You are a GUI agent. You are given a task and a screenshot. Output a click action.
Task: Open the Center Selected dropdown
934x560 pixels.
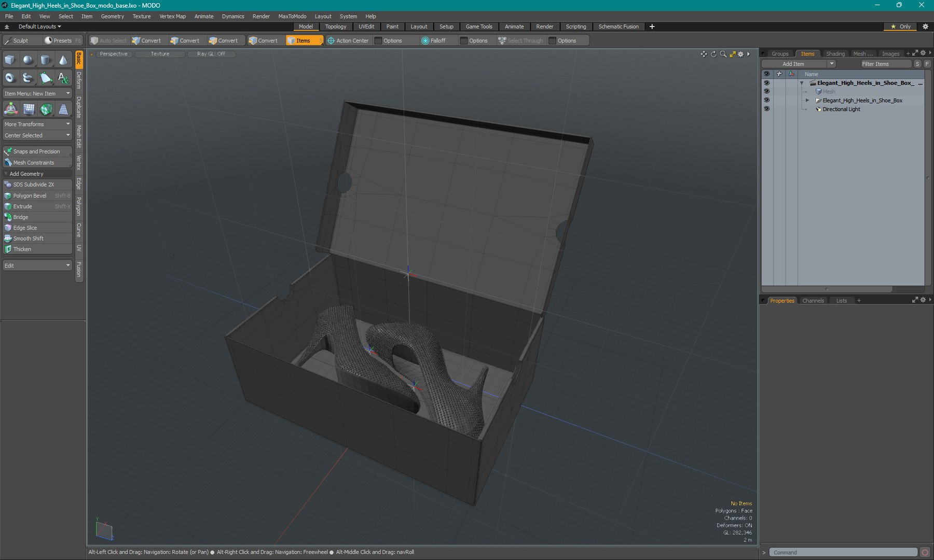[37, 135]
